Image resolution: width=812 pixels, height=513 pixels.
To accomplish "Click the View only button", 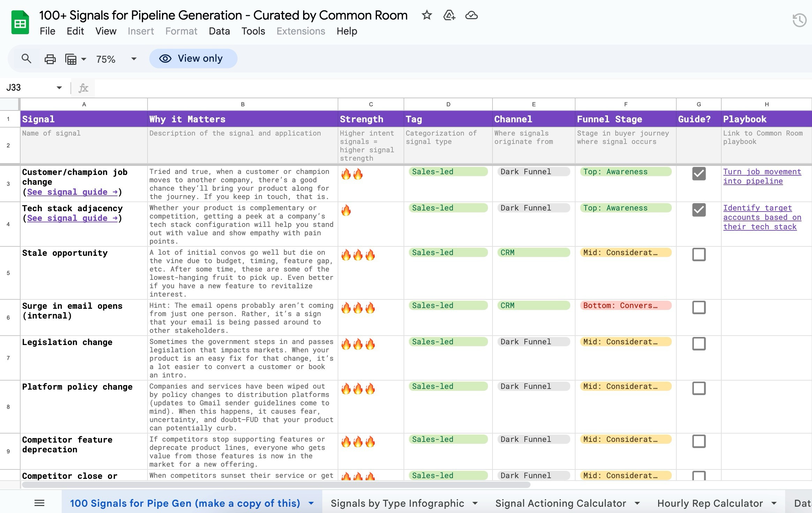I will point(193,59).
